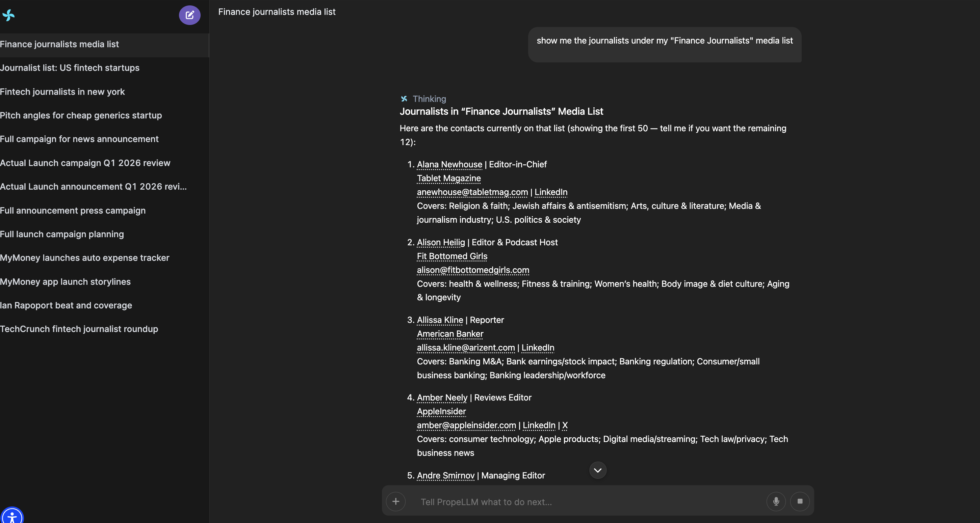Click Amber Neely's X profile link
980x523 pixels.
tap(565, 425)
